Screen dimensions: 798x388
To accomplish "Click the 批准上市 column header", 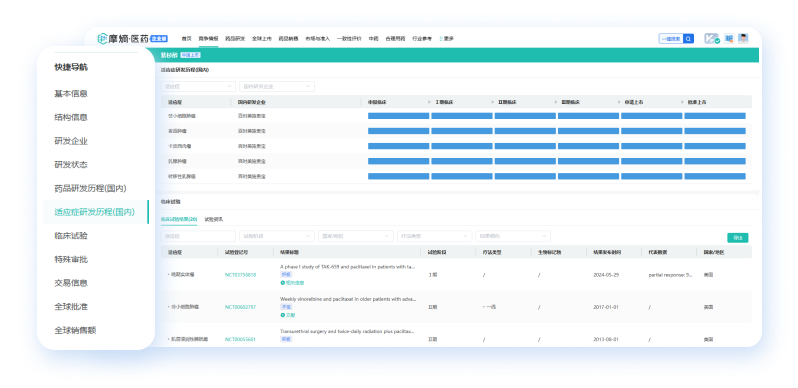I will 697,102.
